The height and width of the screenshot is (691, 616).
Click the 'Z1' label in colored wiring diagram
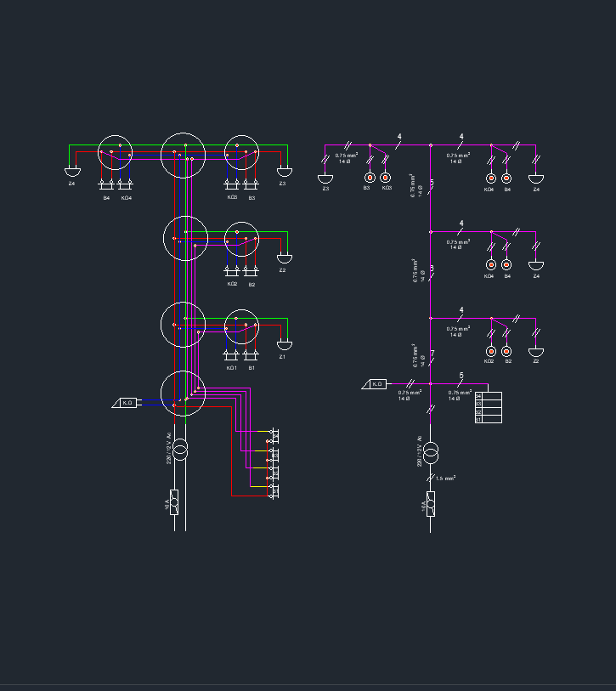[x=282, y=357]
